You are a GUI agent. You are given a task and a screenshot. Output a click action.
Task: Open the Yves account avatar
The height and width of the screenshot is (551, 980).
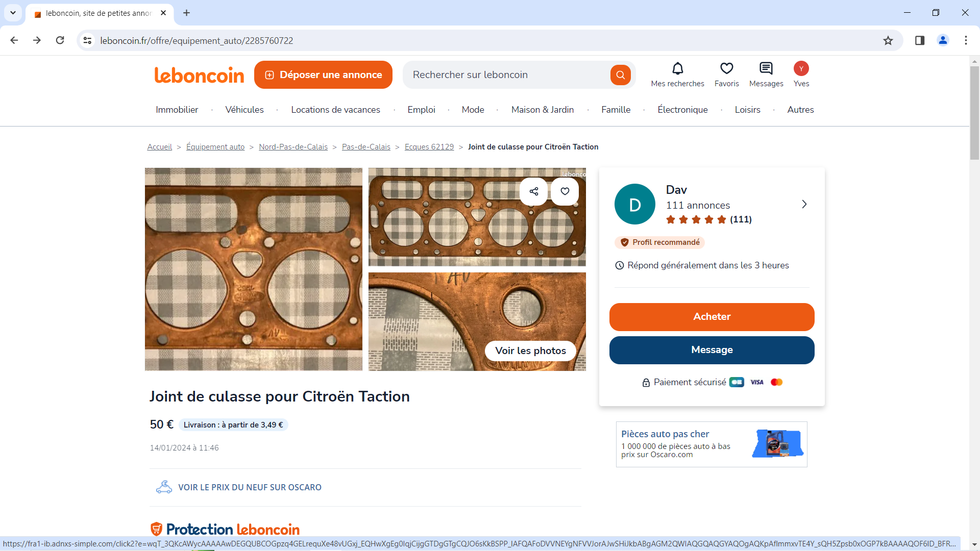801,68
